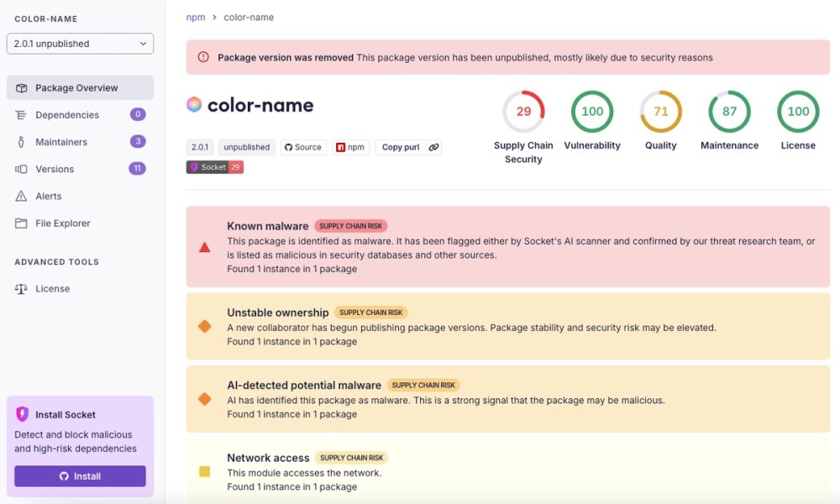The width and height of the screenshot is (840, 504).
Task: Expand the version selector showing 2.0.1 unpublished
Action: tap(80, 43)
